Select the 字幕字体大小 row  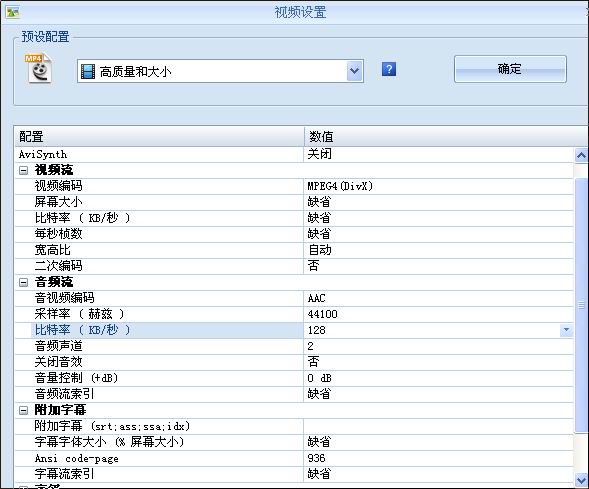(294, 442)
